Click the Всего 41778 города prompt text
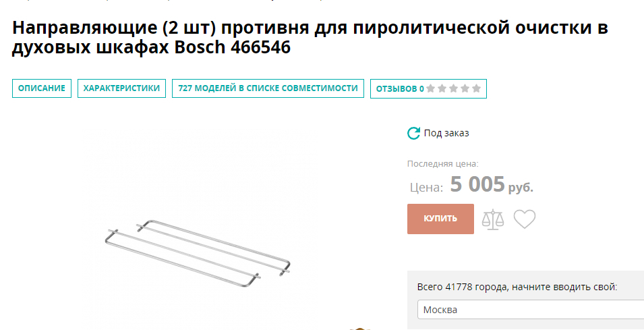This screenshot has height=330, width=644. [x=517, y=287]
